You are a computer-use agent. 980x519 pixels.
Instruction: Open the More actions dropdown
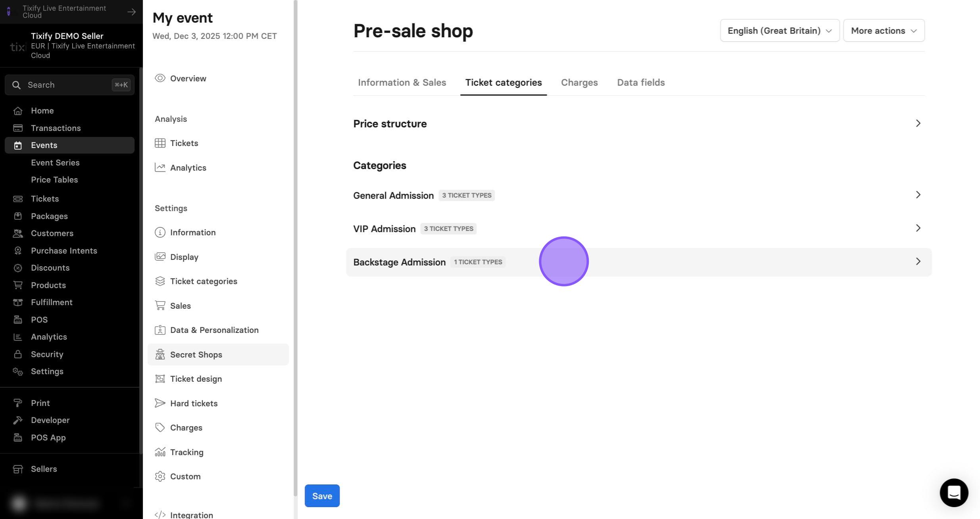point(884,31)
